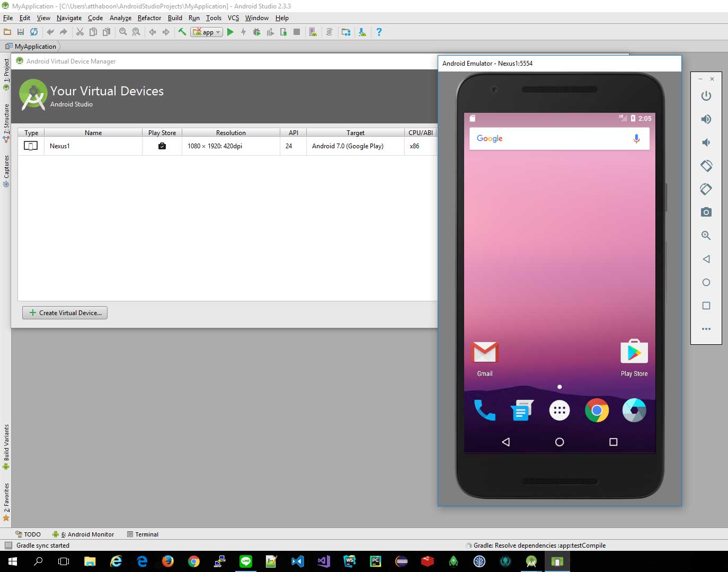
Task: Open the Refactor menu
Action: pos(149,17)
